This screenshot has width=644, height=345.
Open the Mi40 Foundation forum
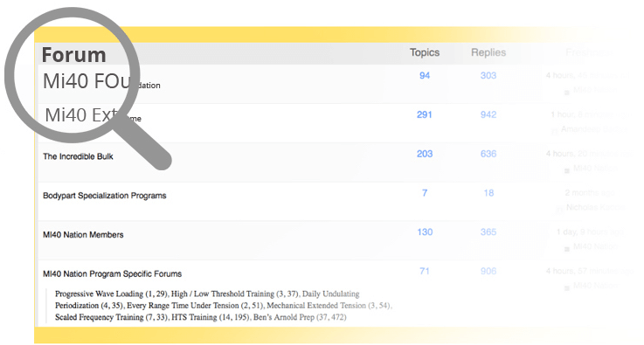click(x=101, y=81)
